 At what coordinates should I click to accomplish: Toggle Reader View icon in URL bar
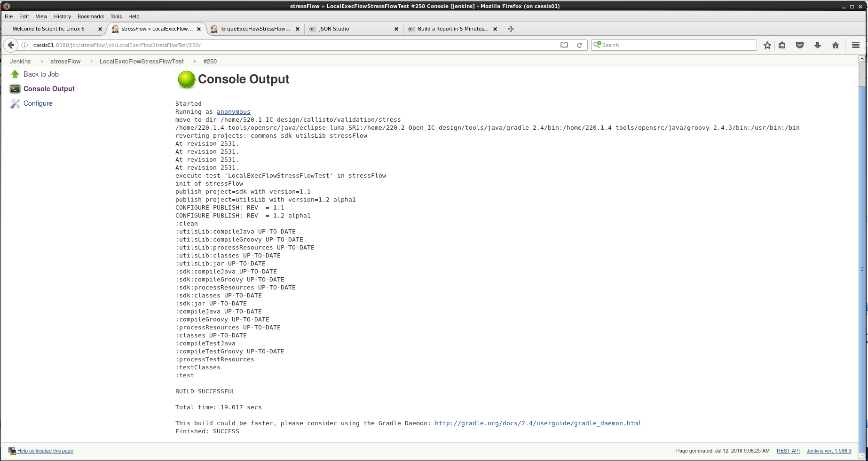[x=564, y=45]
